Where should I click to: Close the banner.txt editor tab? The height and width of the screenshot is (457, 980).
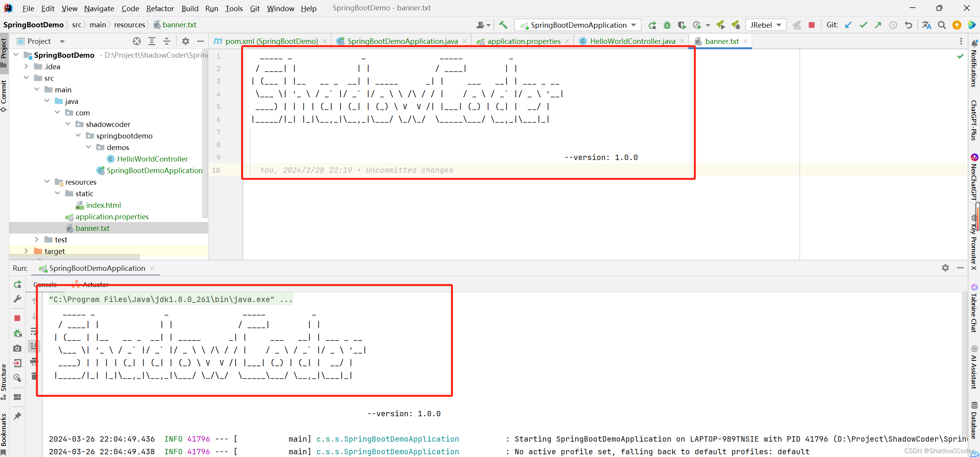[x=746, y=41]
